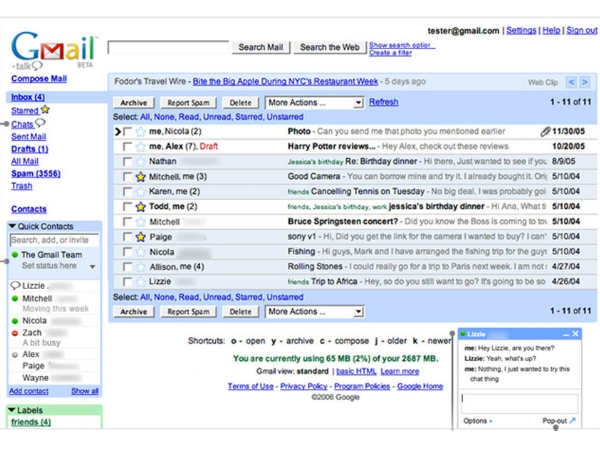The height and width of the screenshot is (450, 600).
Task: Collapse the Quick Contacts section
Action: click(x=13, y=227)
